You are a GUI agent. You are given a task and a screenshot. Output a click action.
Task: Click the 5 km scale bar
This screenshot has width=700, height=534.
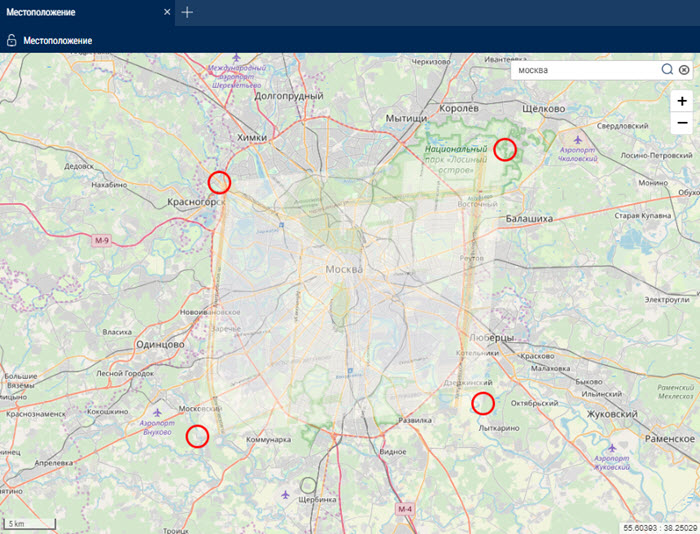tap(30, 524)
